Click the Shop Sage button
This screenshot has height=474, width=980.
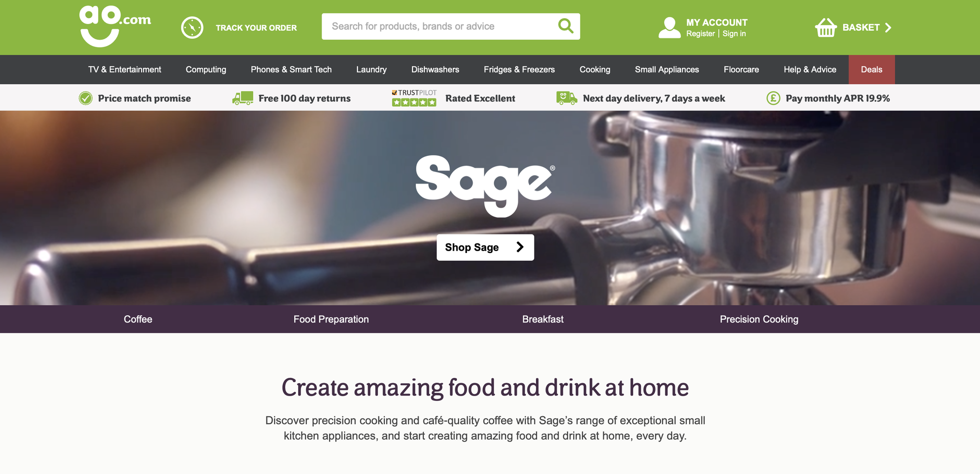pos(485,247)
